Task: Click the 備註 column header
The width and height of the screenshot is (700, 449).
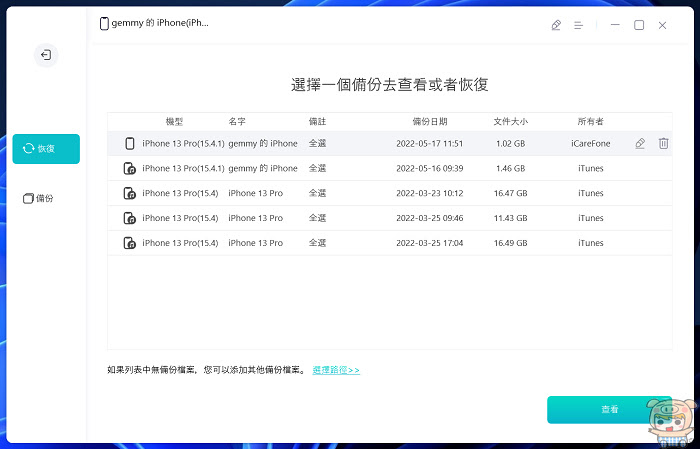Action: (x=317, y=121)
